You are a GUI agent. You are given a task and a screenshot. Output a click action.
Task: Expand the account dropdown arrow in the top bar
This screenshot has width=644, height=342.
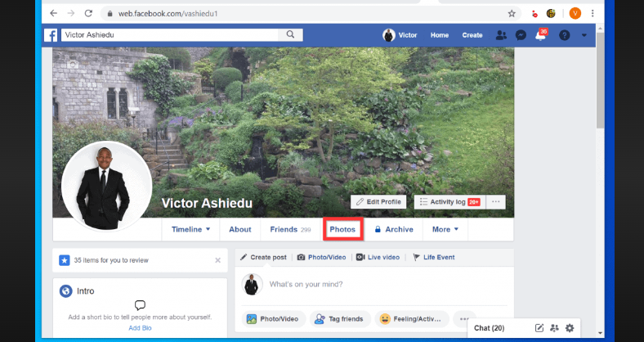click(x=584, y=35)
